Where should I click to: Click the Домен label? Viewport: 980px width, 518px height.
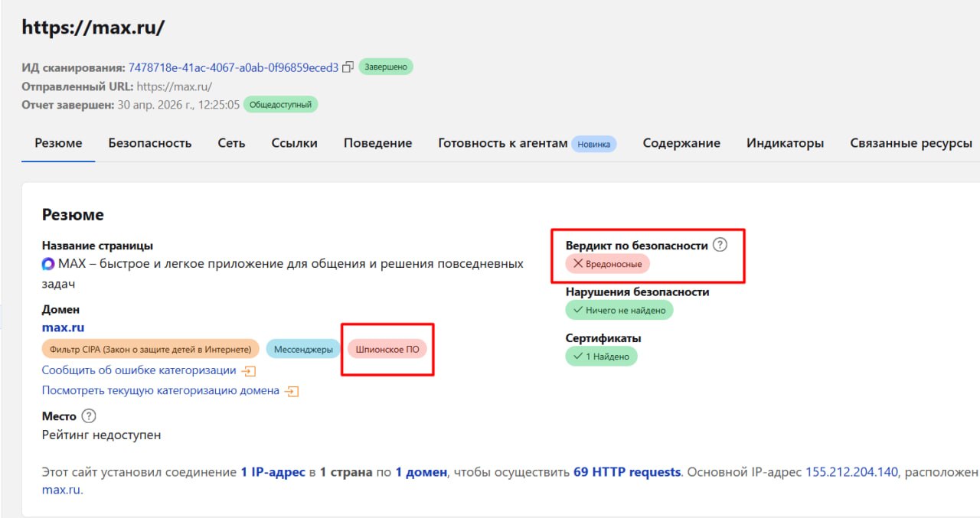pyautogui.click(x=60, y=309)
